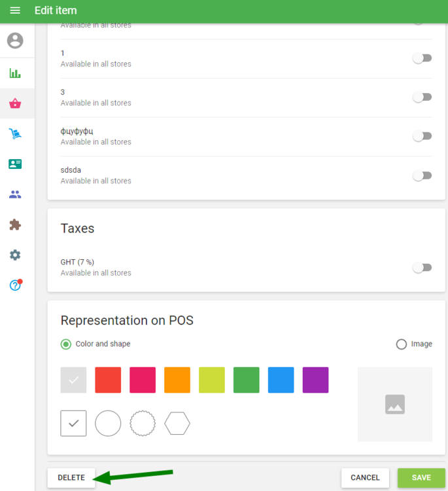Open Items basket icon in sidebar
Screen dimensions: 448x491
(15, 103)
